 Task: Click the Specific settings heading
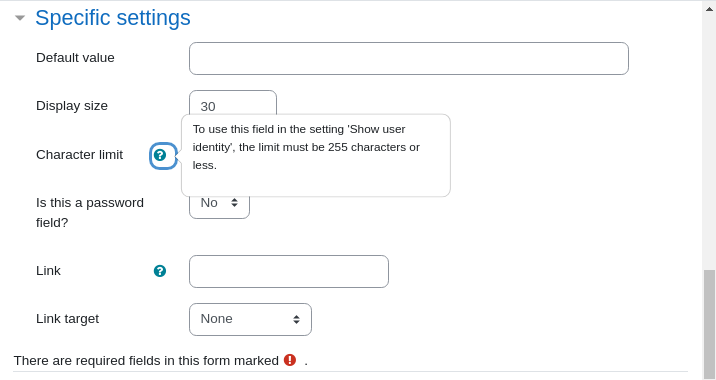(x=113, y=18)
